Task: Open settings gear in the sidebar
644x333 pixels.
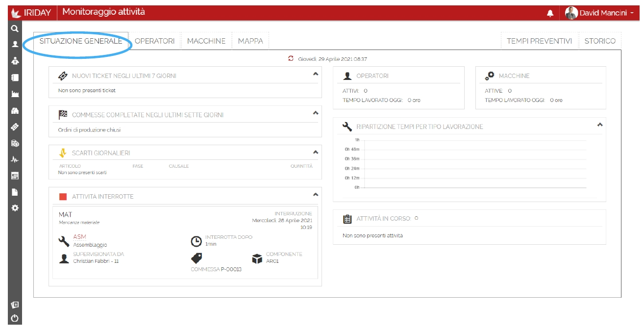Action: pos(15,208)
